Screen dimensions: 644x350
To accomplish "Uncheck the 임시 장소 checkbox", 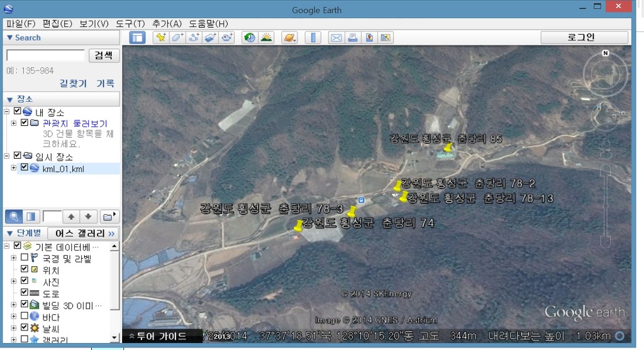I will coord(17,155).
